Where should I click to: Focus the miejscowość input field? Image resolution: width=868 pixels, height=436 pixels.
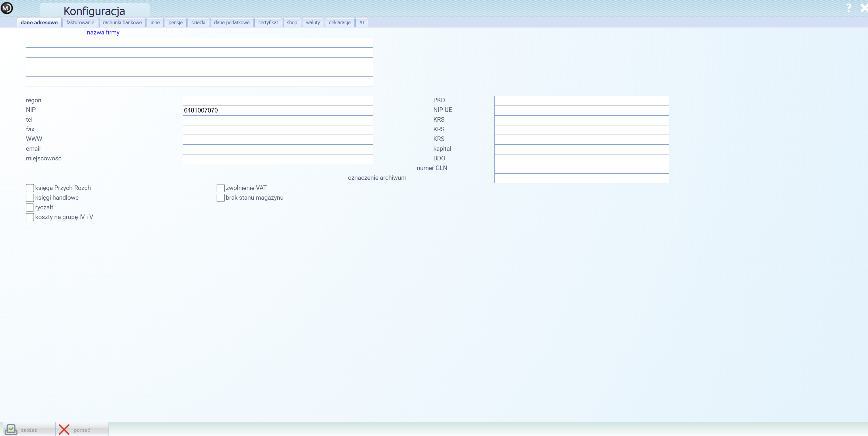(x=278, y=159)
